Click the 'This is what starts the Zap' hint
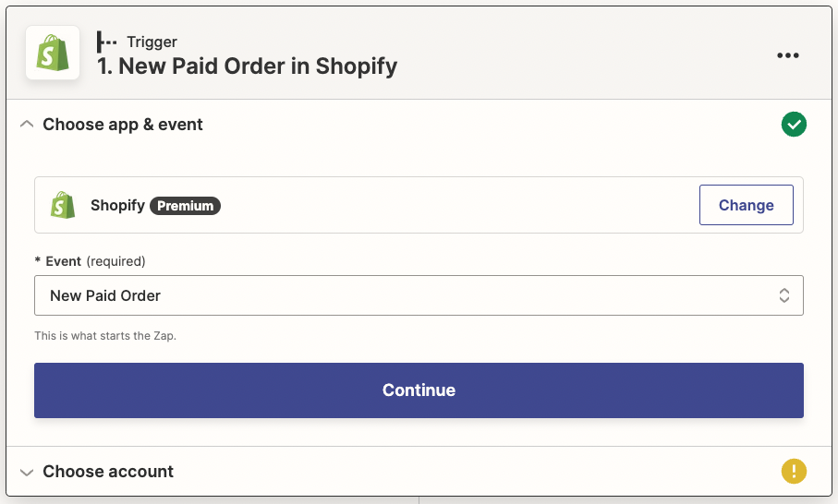 (105, 336)
